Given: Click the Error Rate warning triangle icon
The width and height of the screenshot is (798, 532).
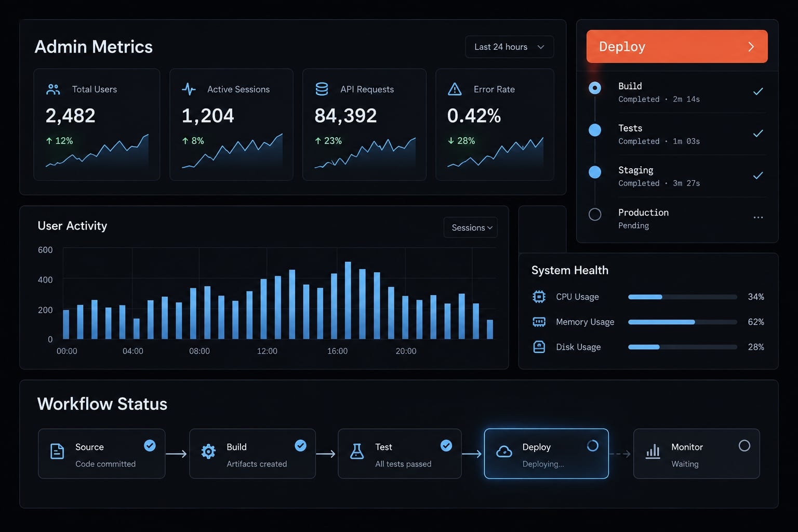Looking at the screenshot, I should (x=455, y=89).
